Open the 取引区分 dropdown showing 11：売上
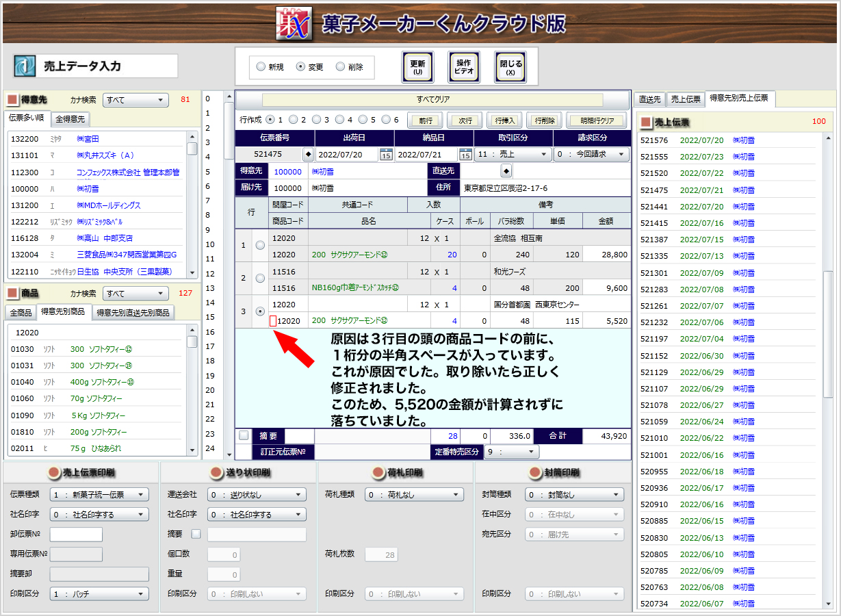Viewport: 841px width, 616px height. tap(513, 155)
